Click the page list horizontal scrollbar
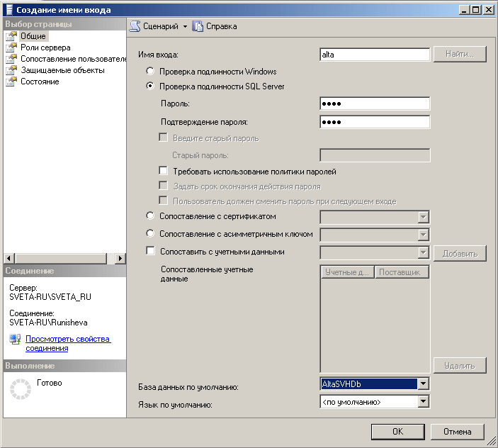The height and width of the screenshot is (448, 498). tap(64, 258)
